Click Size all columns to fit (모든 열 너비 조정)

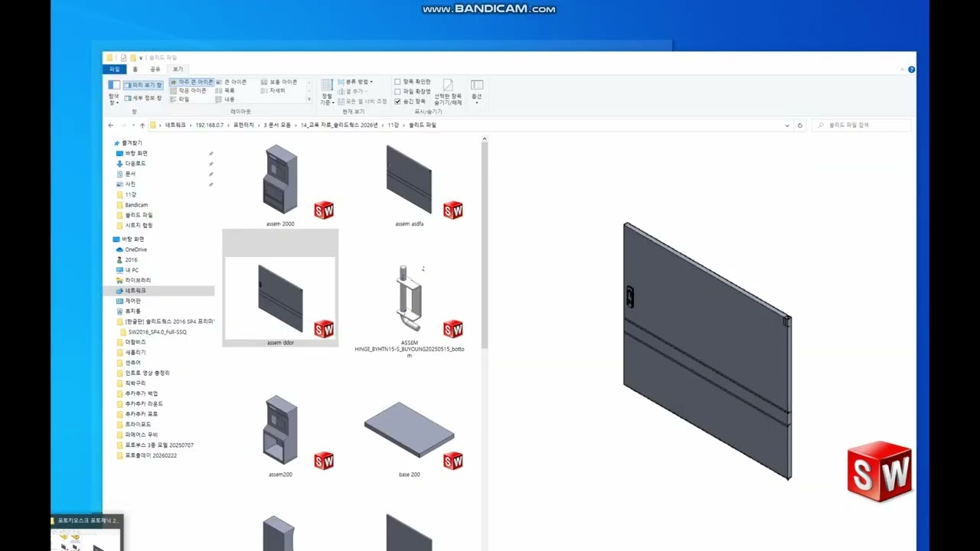tap(362, 101)
